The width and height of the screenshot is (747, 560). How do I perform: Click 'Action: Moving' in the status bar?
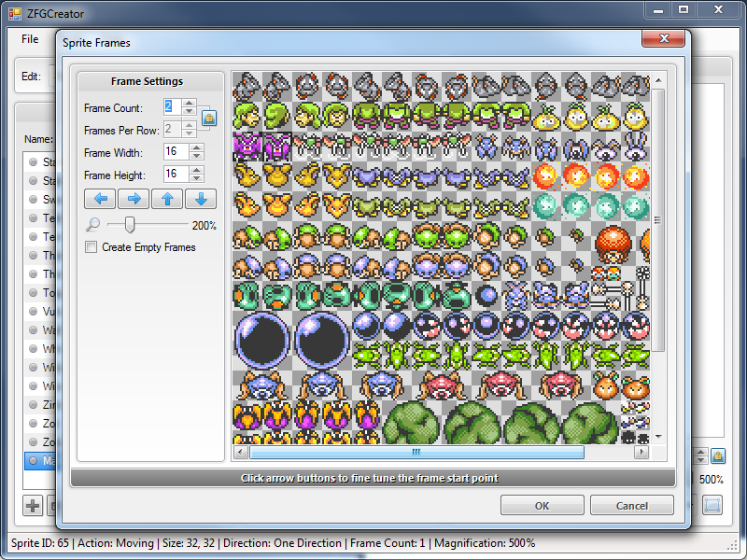click(115, 543)
